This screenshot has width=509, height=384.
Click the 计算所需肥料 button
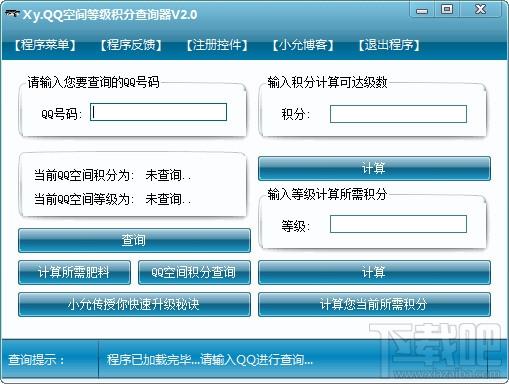tap(74, 272)
